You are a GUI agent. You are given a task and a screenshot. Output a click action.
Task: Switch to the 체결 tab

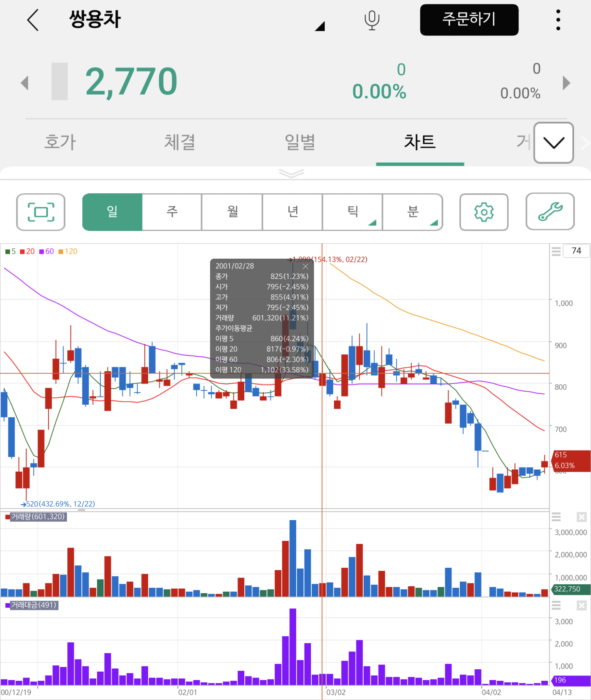point(180,142)
